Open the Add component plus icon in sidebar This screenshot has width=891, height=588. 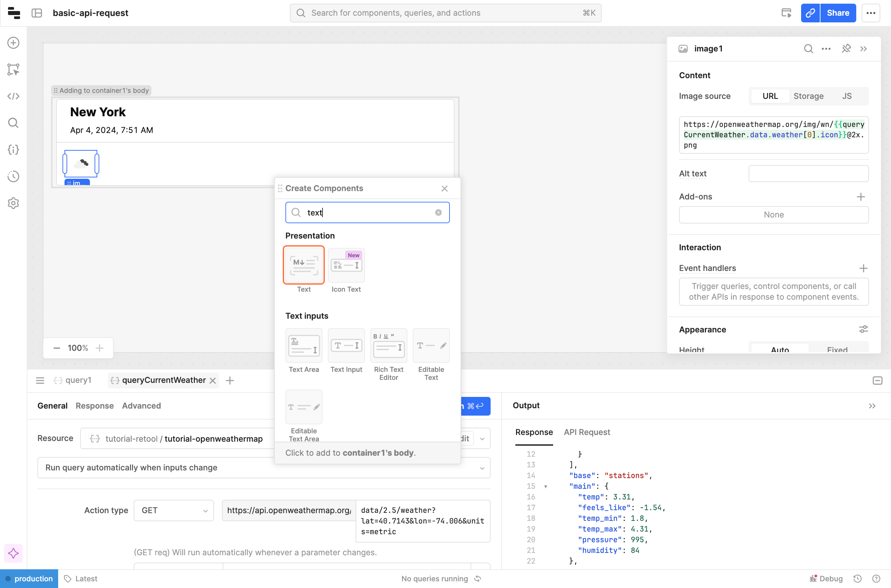tap(13, 43)
